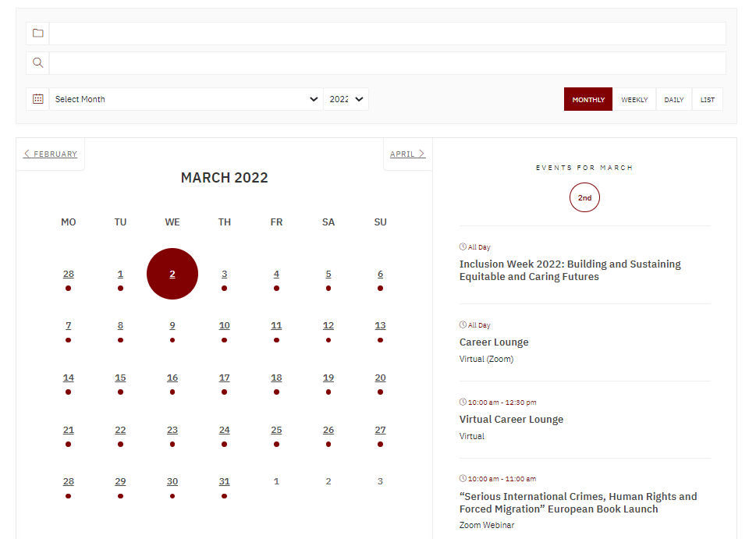Select March 15 on the calendar
This screenshot has height=539, width=756.
point(120,378)
